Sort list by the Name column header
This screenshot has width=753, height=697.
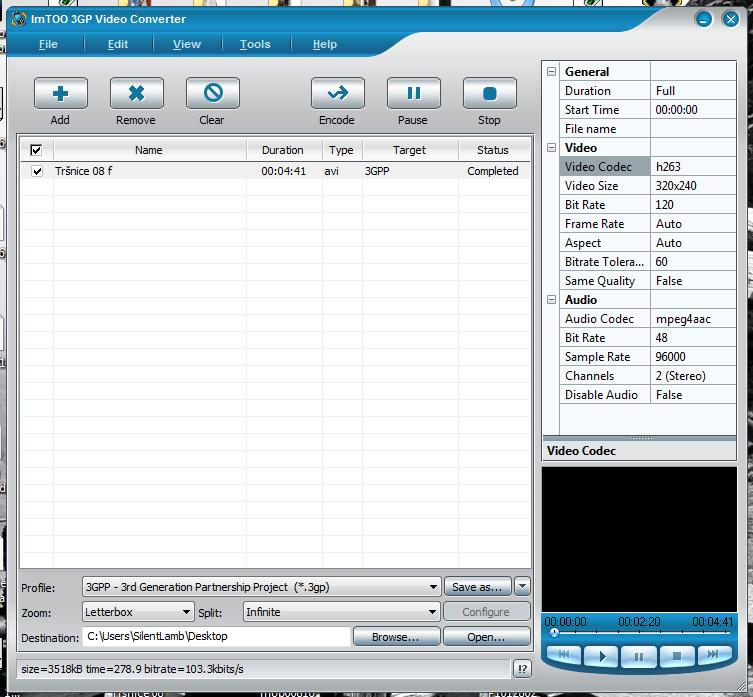pos(149,150)
